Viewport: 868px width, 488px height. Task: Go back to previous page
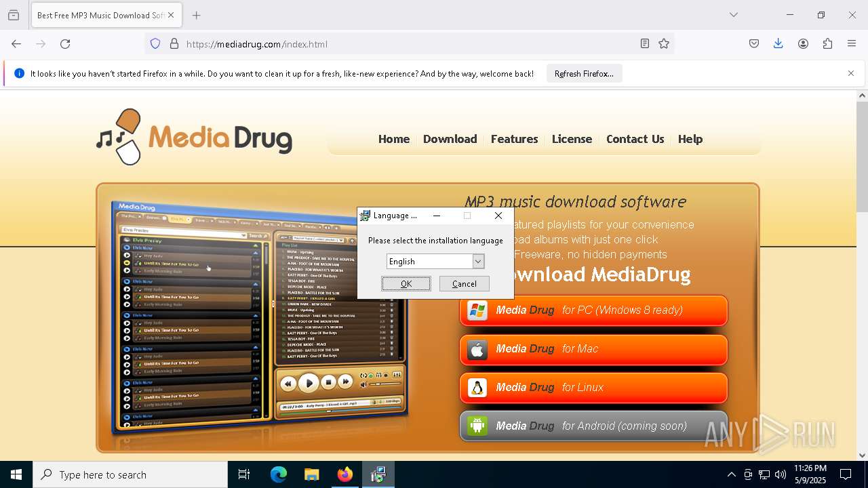pyautogui.click(x=16, y=44)
